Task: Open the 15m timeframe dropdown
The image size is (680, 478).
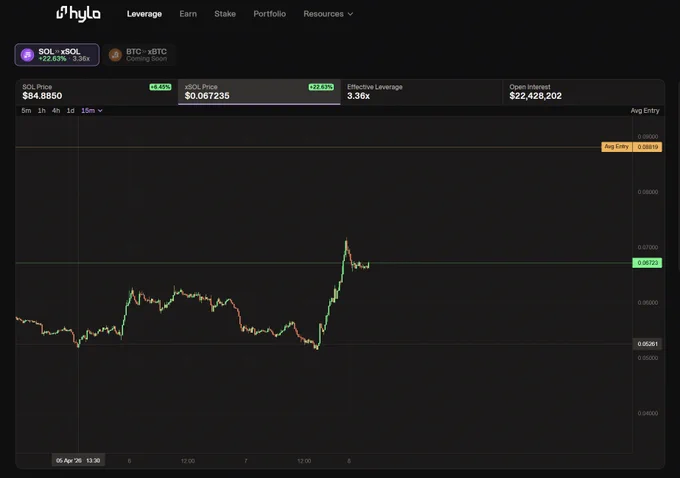Action: tap(92, 111)
